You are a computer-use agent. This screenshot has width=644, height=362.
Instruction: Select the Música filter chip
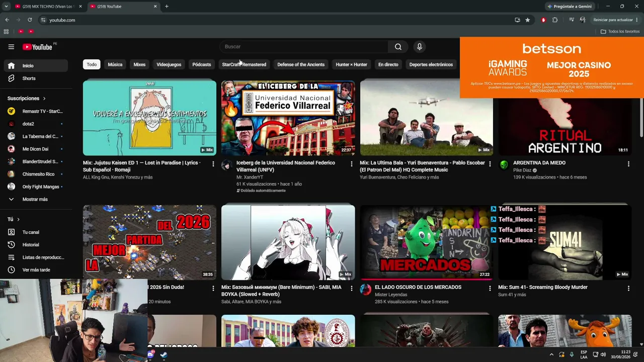coord(115,64)
